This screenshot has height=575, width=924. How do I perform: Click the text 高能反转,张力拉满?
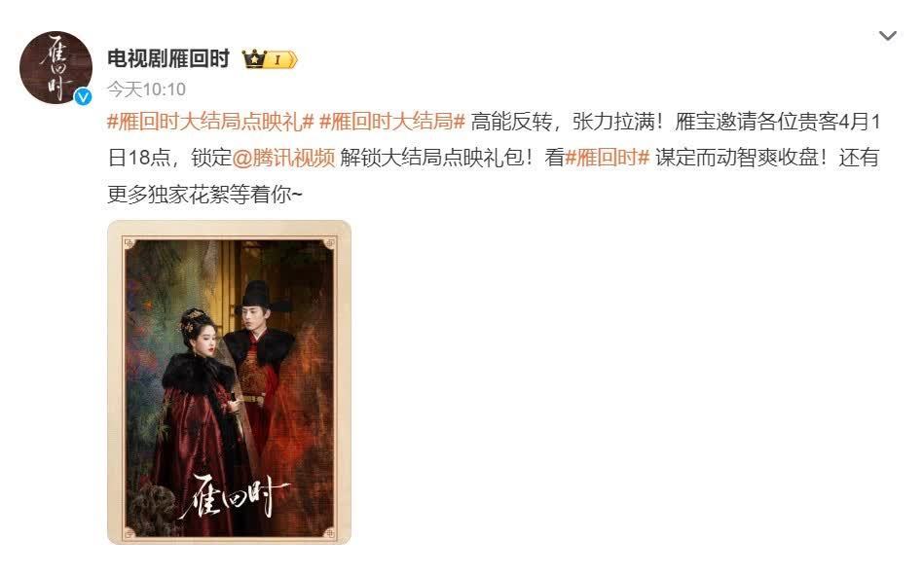[x=563, y=122]
